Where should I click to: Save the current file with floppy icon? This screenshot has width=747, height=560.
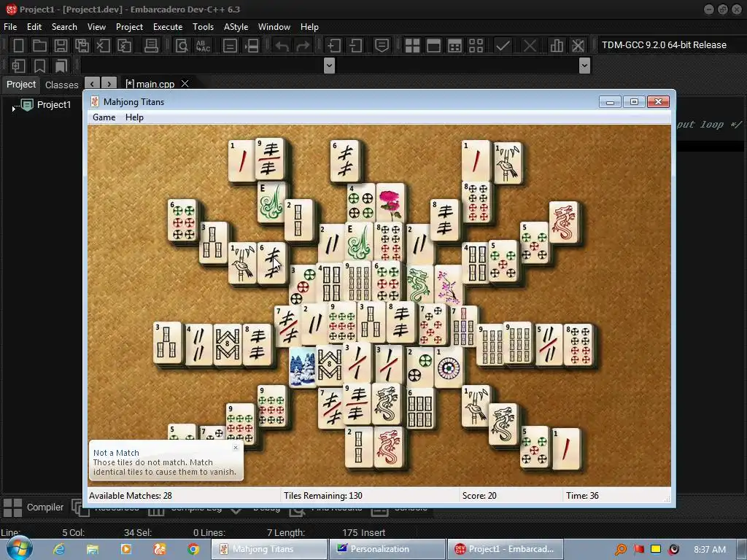[x=61, y=46]
